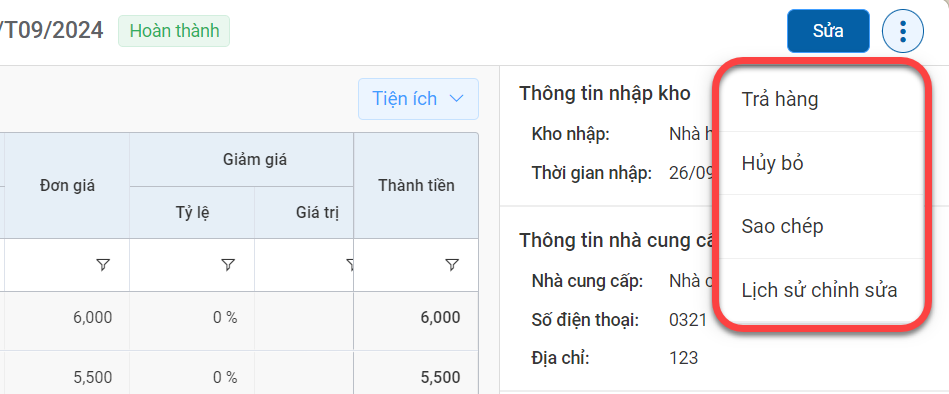Open the three-dot more options button

(903, 30)
